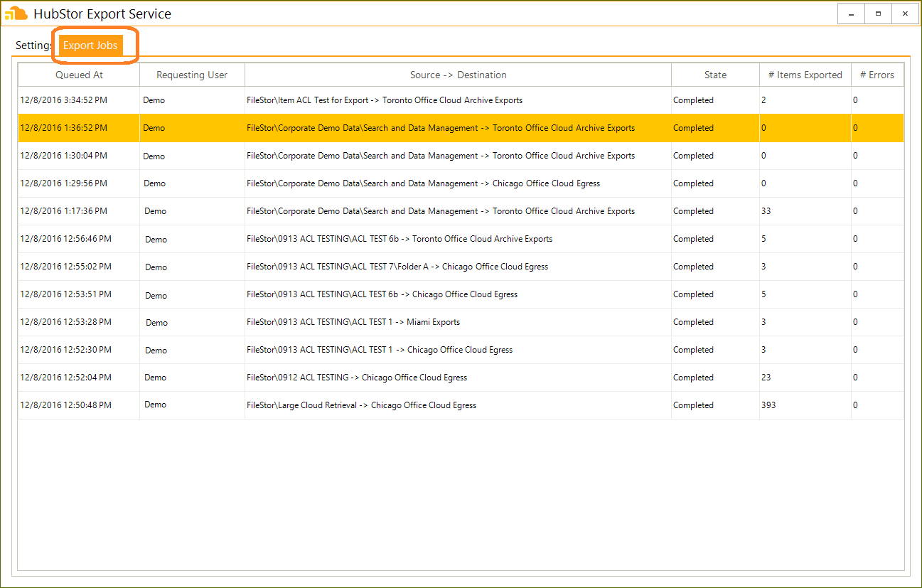This screenshot has width=922, height=588.
Task: Click ACL TEST 6b -> Chicago Office path
Action: (x=382, y=294)
